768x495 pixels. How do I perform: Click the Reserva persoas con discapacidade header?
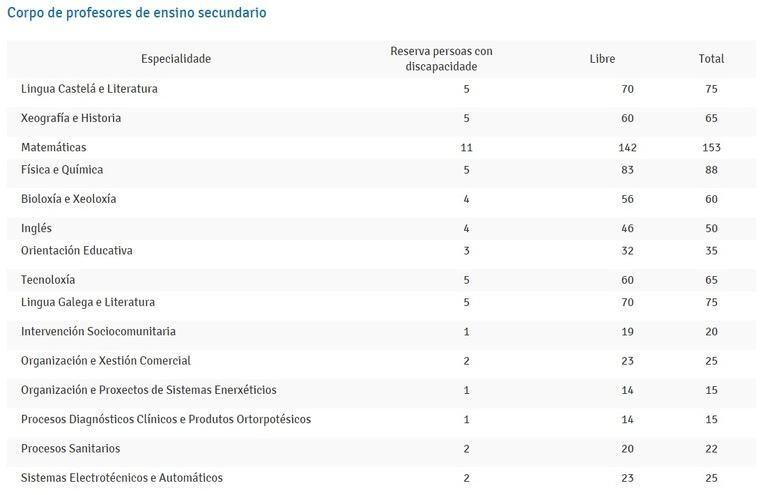tap(441, 59)
